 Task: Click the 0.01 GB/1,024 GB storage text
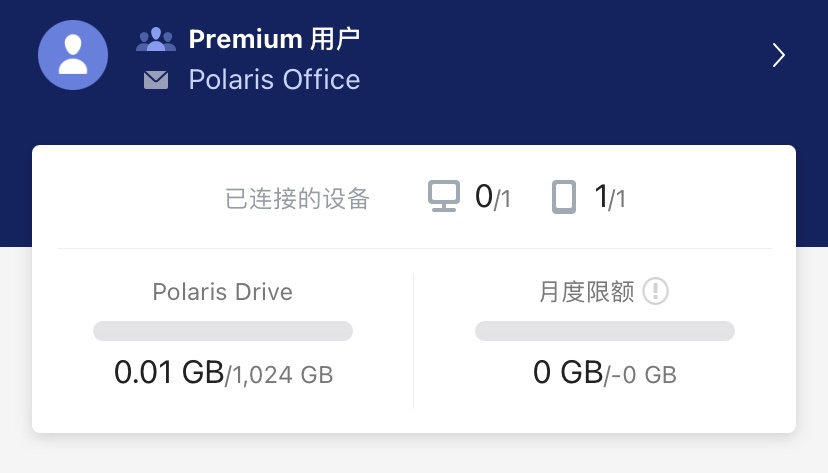(223, 373)
